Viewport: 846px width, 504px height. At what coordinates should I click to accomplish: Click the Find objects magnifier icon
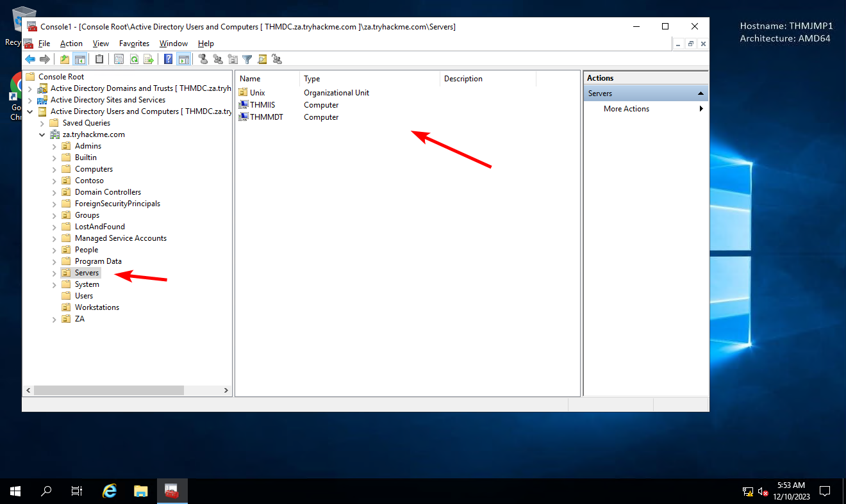coord(261,60)
